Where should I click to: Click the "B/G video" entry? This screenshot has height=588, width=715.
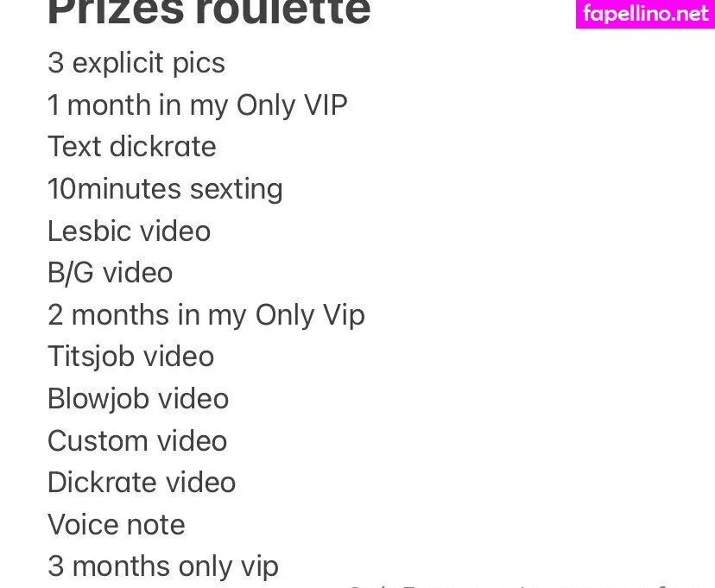coord(110,273)
